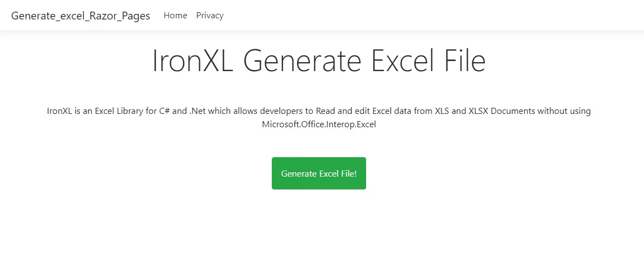This screenshot has width=644, height=255.
Task: Click the Microsoft.Office.Interop.Excel text line
Action: (319, 124)
